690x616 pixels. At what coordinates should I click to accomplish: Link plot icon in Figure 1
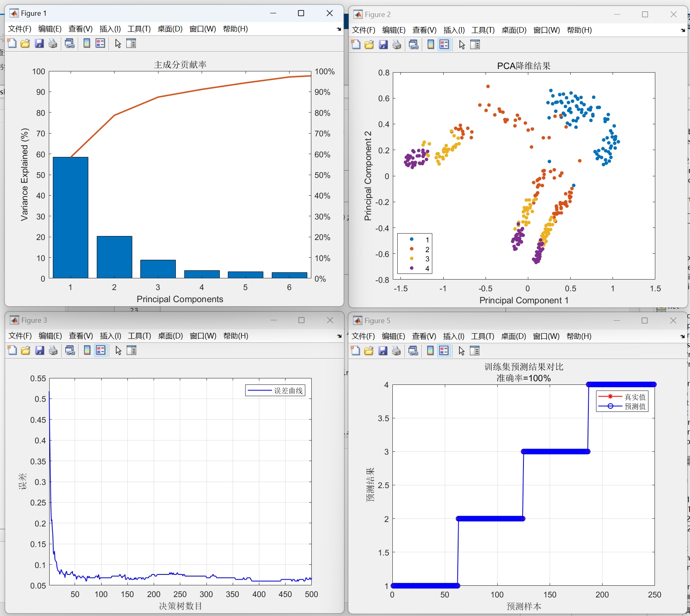click(70, 43)
